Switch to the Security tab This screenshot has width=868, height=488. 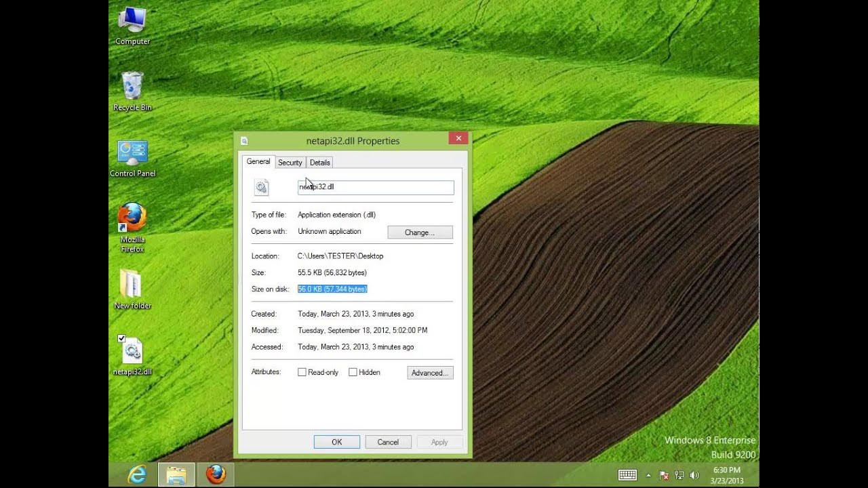tap(290, 163)
